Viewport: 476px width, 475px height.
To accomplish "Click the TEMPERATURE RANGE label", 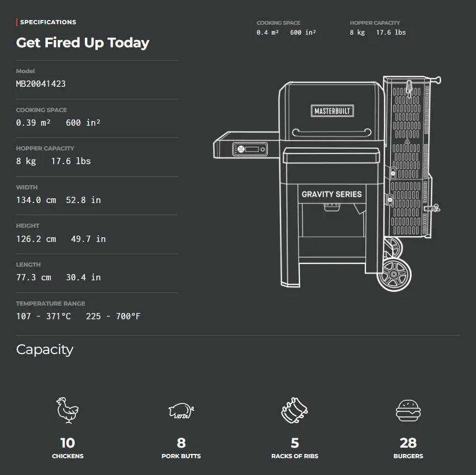I will click(51, 304).
